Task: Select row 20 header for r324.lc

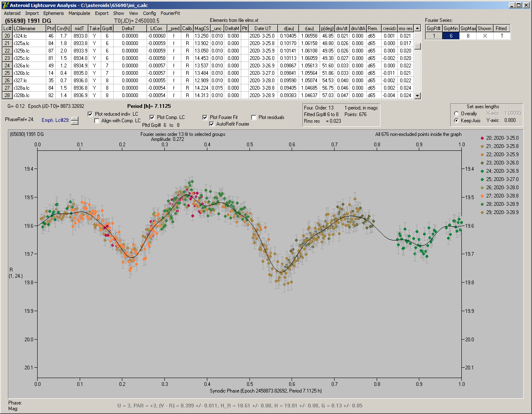Action: (x=7, y=36)
